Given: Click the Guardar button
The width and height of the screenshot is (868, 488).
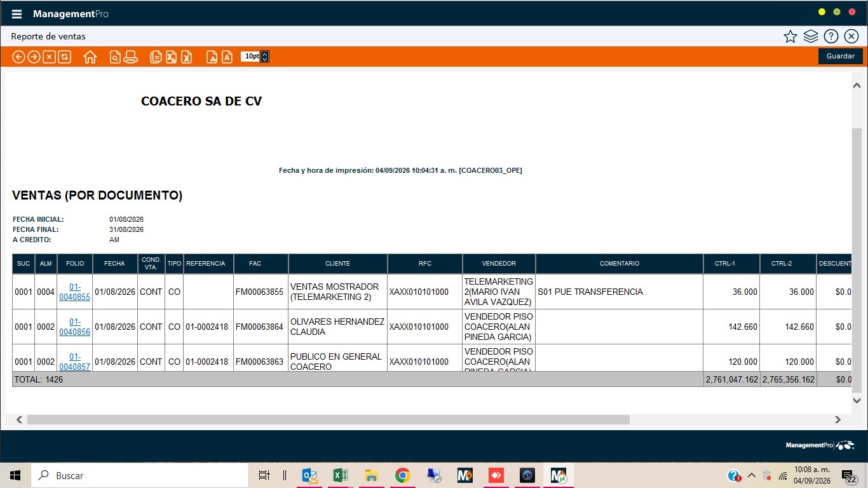Looking at the screenshot, I should (840, 56).
